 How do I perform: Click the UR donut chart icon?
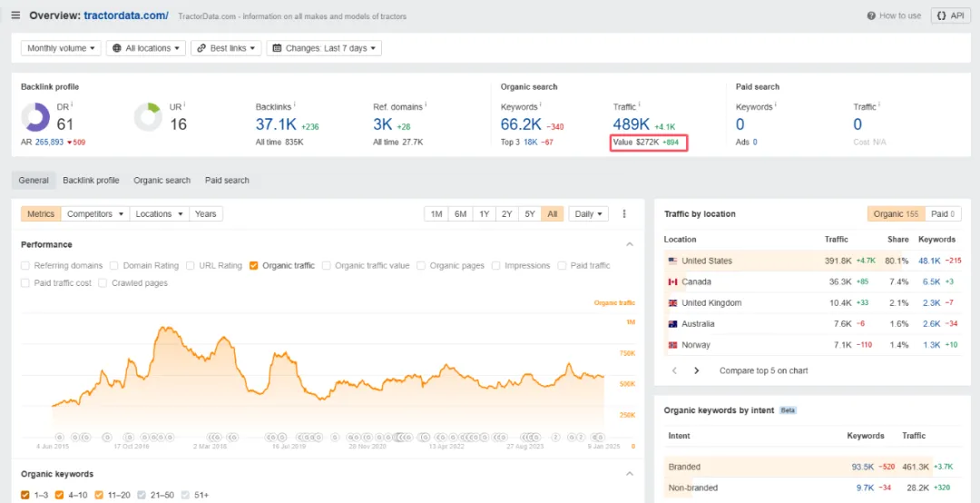click(x=149, y=118)
